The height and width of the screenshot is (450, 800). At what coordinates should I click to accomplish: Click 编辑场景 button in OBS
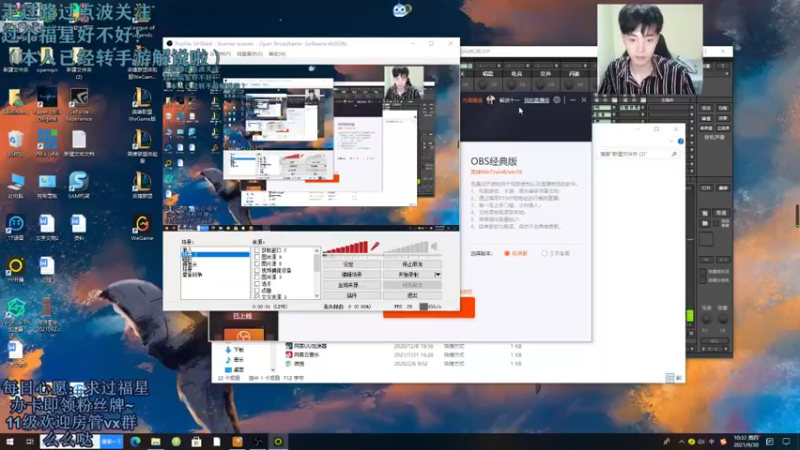click(352, 274)
